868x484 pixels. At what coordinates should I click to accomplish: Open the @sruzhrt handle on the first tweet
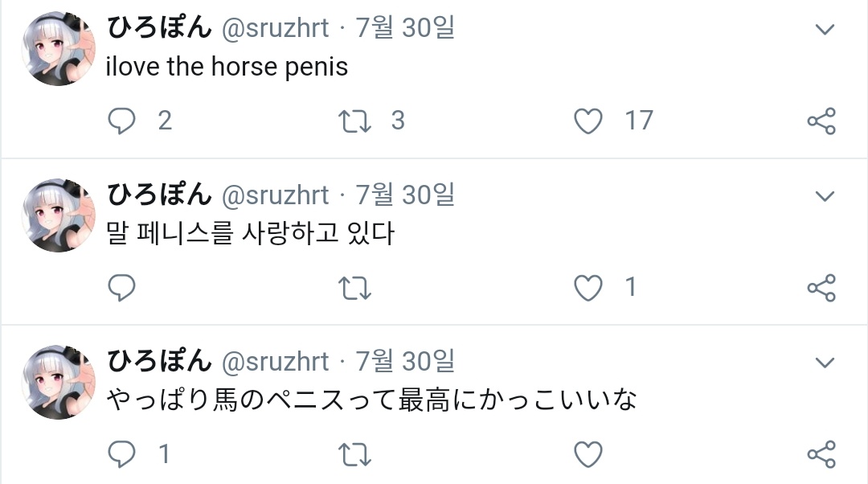pos(275,28)
